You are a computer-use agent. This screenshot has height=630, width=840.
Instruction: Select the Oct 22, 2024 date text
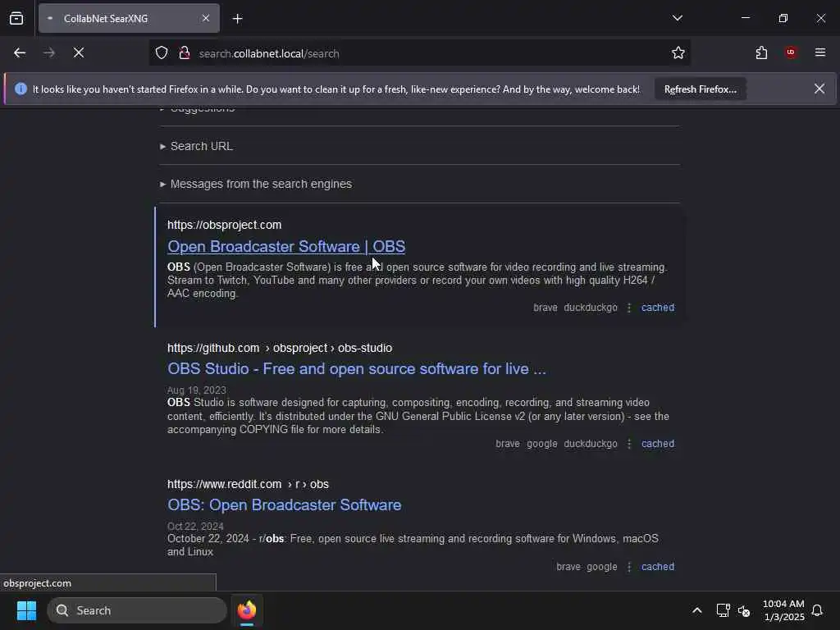coord(195,526)
